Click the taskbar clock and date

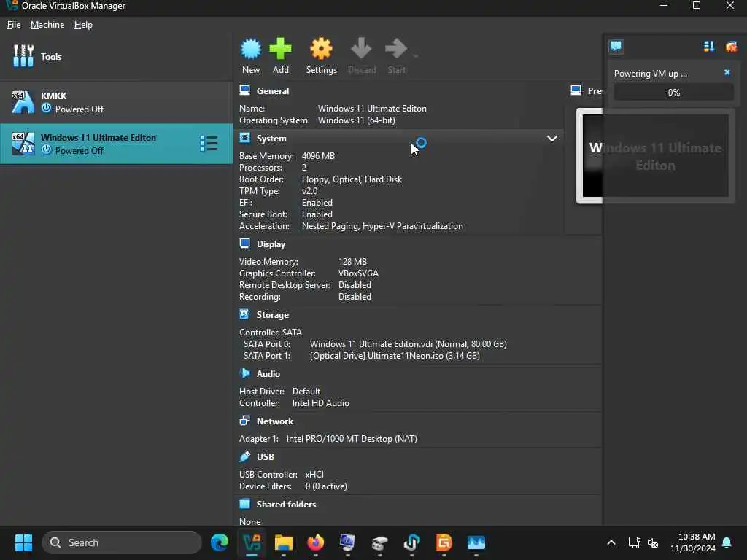(x=692, y=542)
